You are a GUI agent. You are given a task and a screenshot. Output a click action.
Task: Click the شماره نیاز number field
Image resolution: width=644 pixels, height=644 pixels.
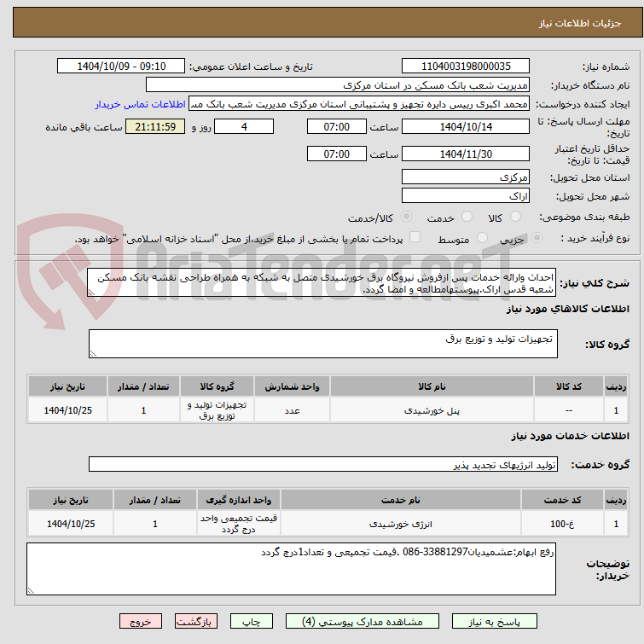coord(466,67)
